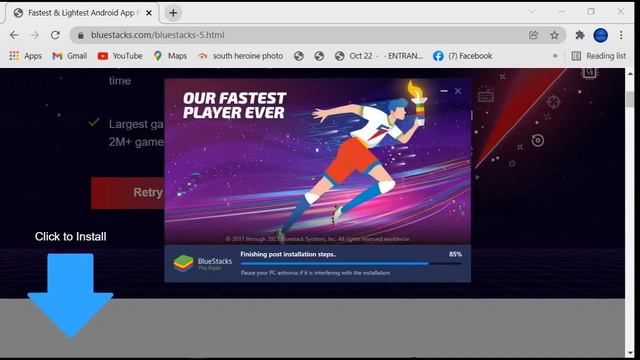
Task: Open the Chrome three-dot menu
Action: tap(621, 35)
